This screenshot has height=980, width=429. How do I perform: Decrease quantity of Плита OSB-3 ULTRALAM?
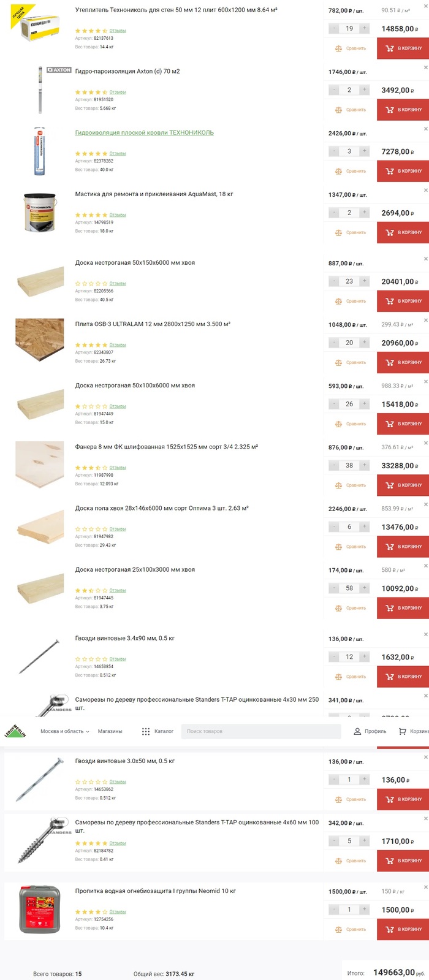(x=334, y=343)
